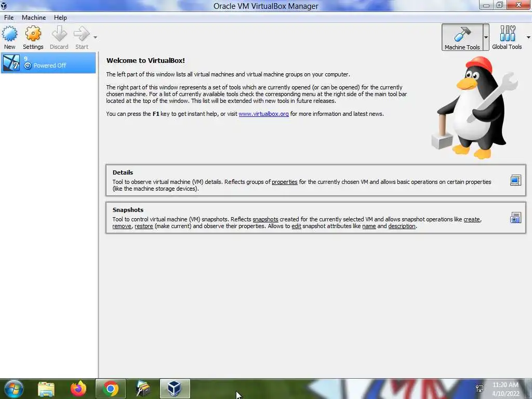Select the Powered Off virtual machine entry

(48, 63)
